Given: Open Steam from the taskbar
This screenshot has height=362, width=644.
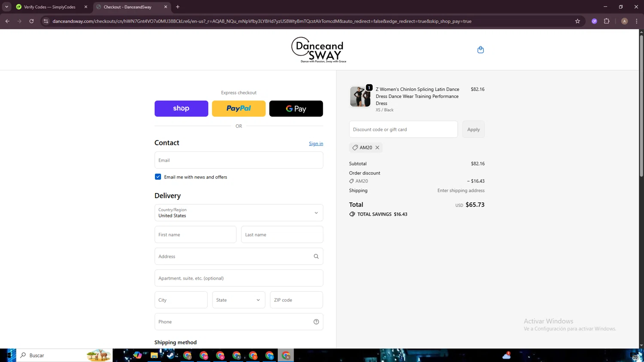Looking at the screenshot, I should tap(170, 355).
